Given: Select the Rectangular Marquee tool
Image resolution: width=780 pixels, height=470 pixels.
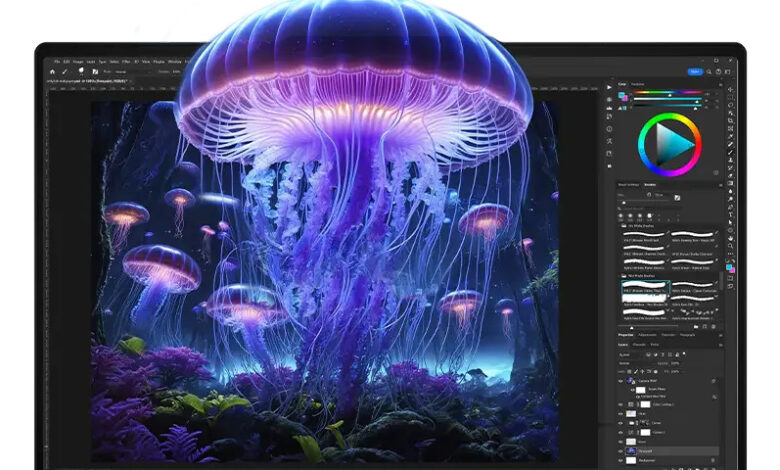Looking at the screenshot, I should (730, 97).
